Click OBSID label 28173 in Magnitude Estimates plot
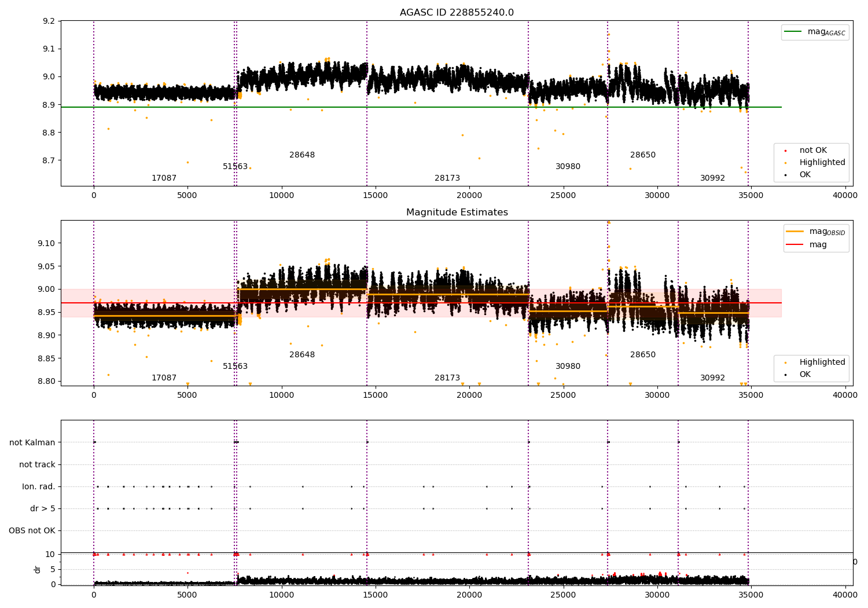Screen dimensions: 868x608 pyautogui.click(x=447, y=378)
